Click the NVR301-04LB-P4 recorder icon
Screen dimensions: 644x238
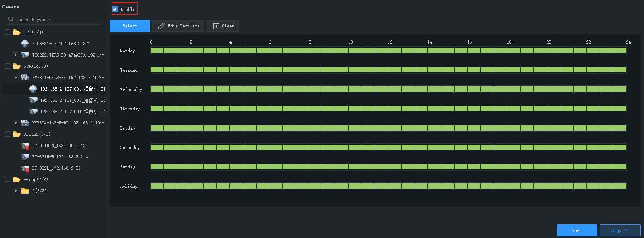pyautogui.click(x=25, y=77)
